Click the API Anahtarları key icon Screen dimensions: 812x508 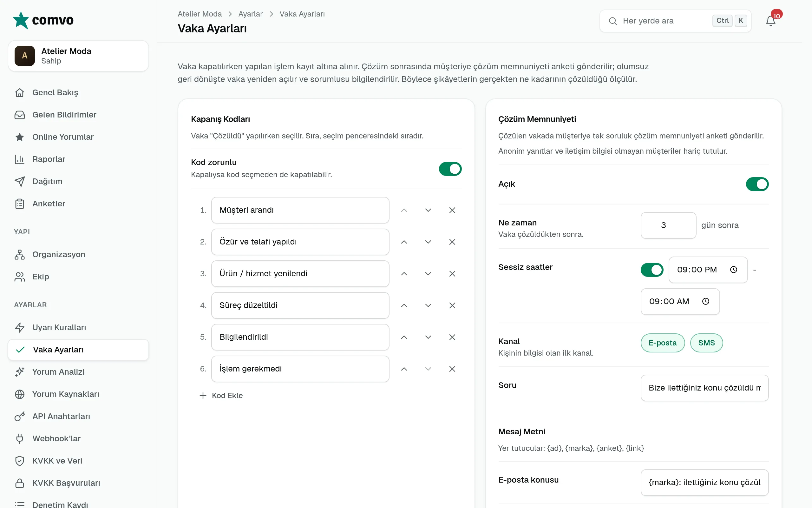pyautogui.click(x=20, y=416)
